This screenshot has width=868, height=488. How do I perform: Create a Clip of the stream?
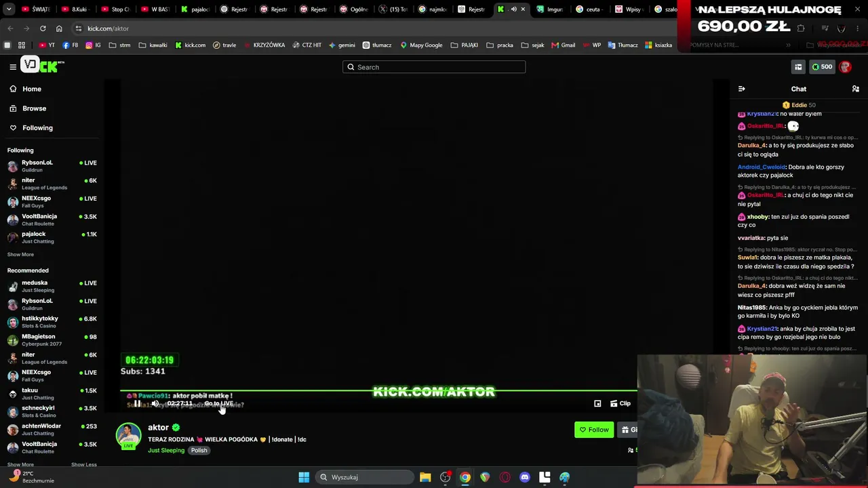coord(620,404)
